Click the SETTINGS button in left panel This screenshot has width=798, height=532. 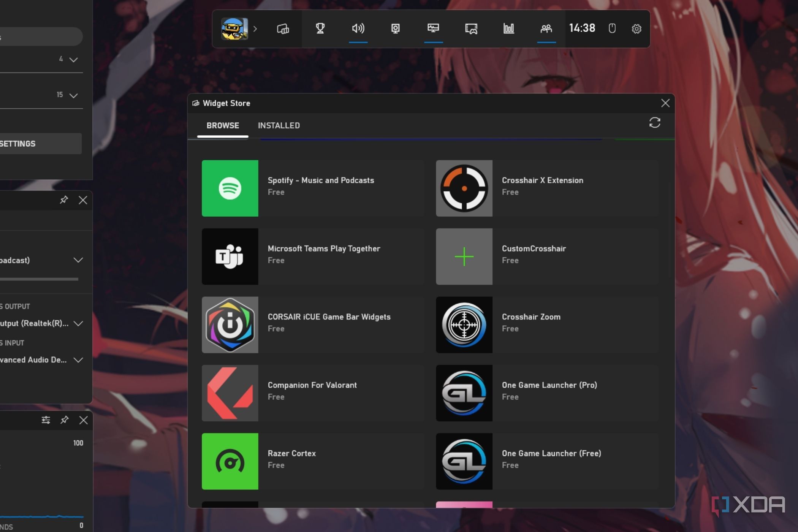pyautogui.click(x=41, y=144)
